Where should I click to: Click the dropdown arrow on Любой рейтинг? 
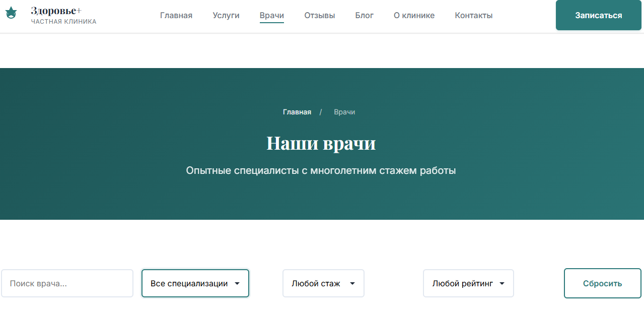pos(502,283)
